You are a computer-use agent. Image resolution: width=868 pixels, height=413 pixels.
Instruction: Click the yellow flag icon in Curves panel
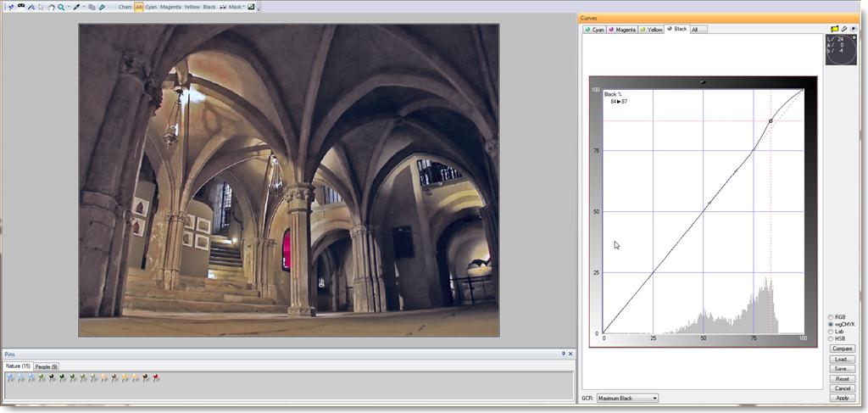click(834, 29)
